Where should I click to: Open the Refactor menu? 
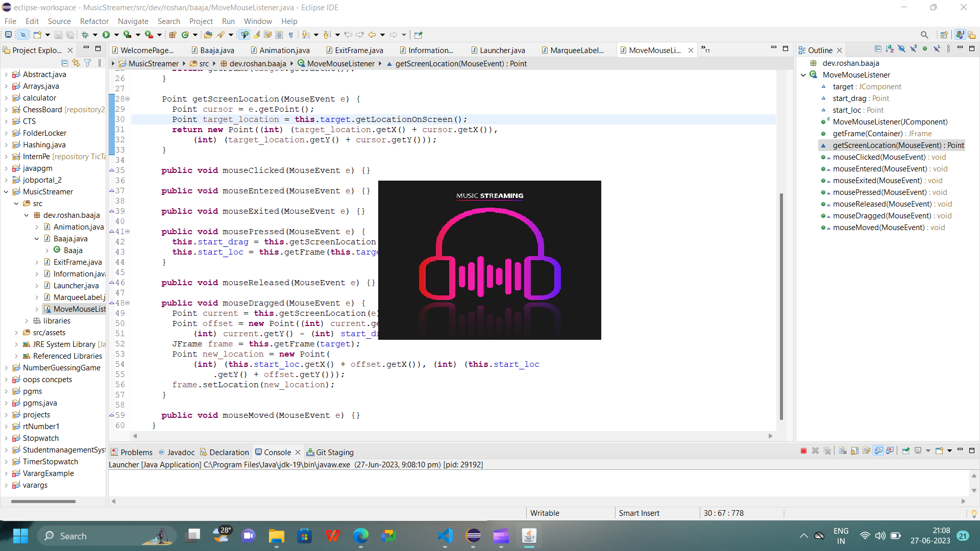[94, 21]
